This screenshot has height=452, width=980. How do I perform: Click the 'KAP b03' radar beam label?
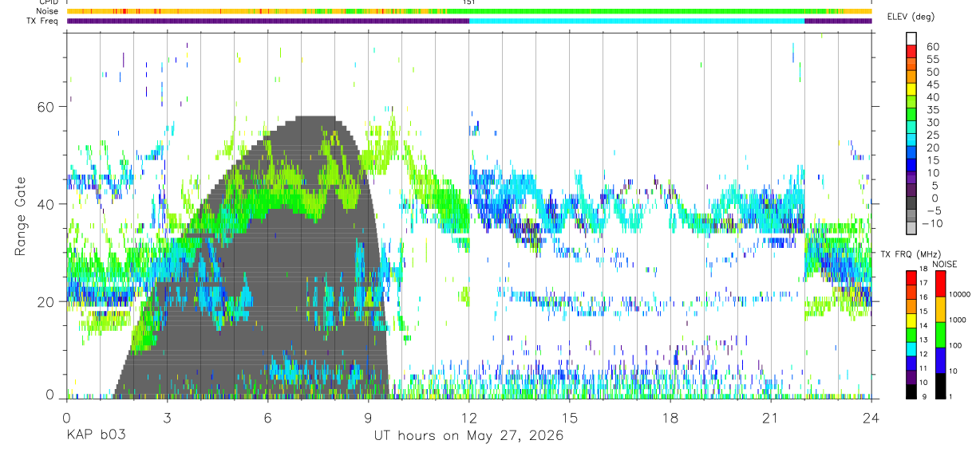coord(95,435)
